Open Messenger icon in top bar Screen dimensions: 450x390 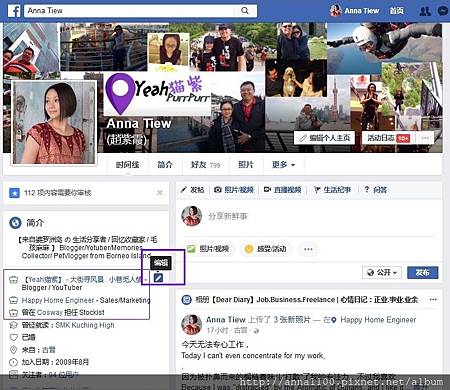tap(443, 11)
